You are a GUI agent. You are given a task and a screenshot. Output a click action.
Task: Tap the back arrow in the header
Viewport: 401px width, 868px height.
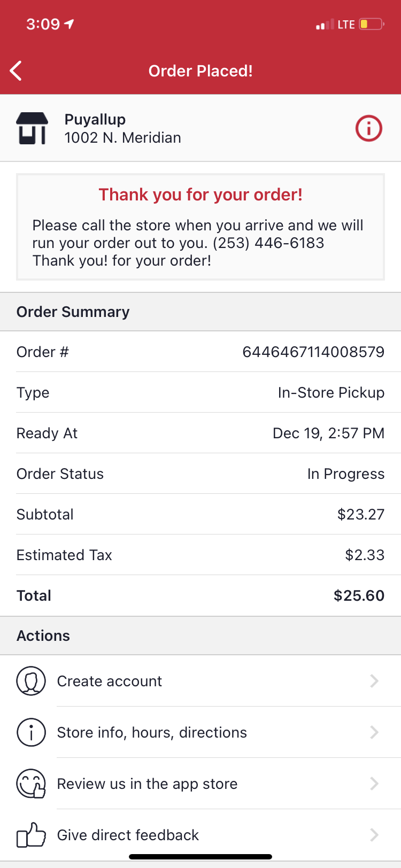coord(16,71)
